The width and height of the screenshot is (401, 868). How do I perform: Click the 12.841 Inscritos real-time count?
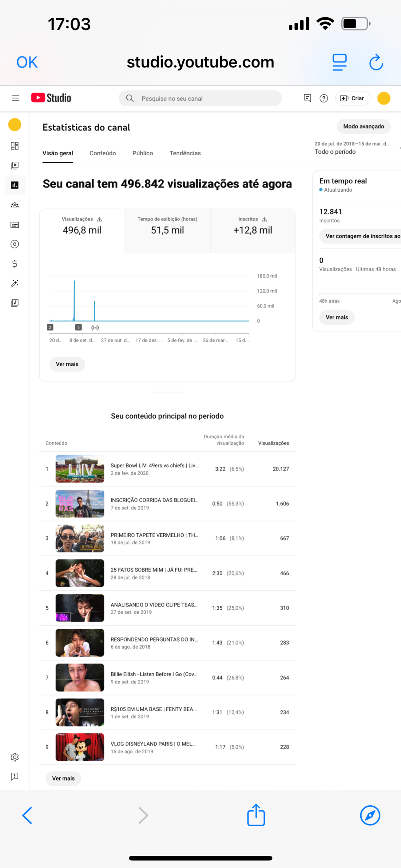(x=330, y=212)
